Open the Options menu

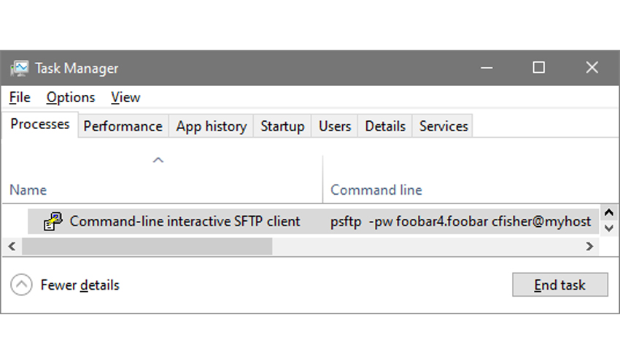click(71, 97)
